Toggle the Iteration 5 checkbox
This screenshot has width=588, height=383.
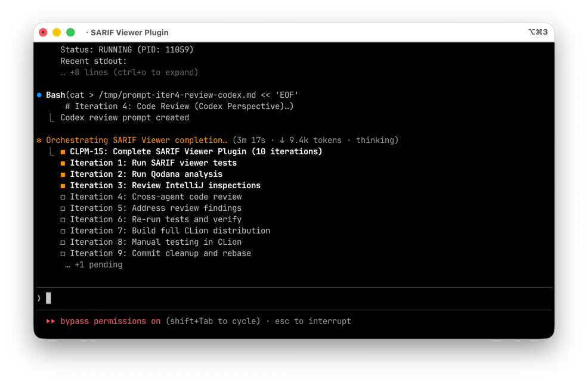[63, 208]
